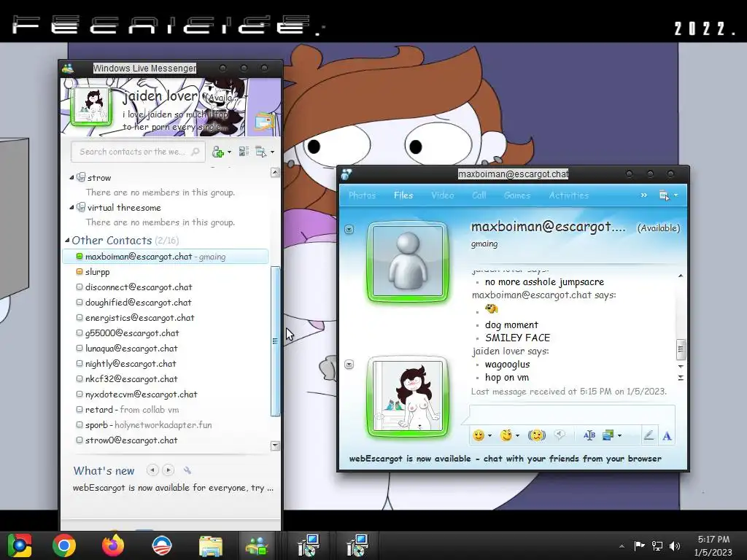The image size is (747, 560).
Task: Click the add contact icon in Messenger
Action: pyautogui.click(x=218, y=152)
